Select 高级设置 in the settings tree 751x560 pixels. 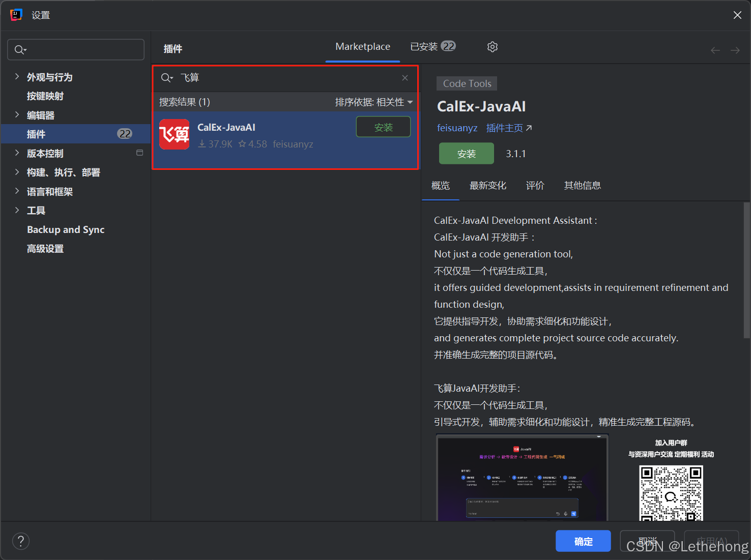(45, 249)
